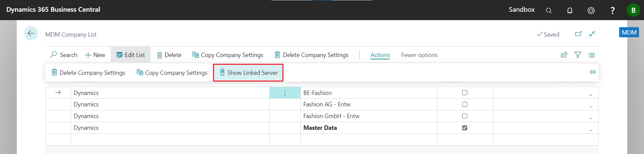
Task: Open the search magnifier in top bar
Action: pyautogui.click(x=549, y=10)
